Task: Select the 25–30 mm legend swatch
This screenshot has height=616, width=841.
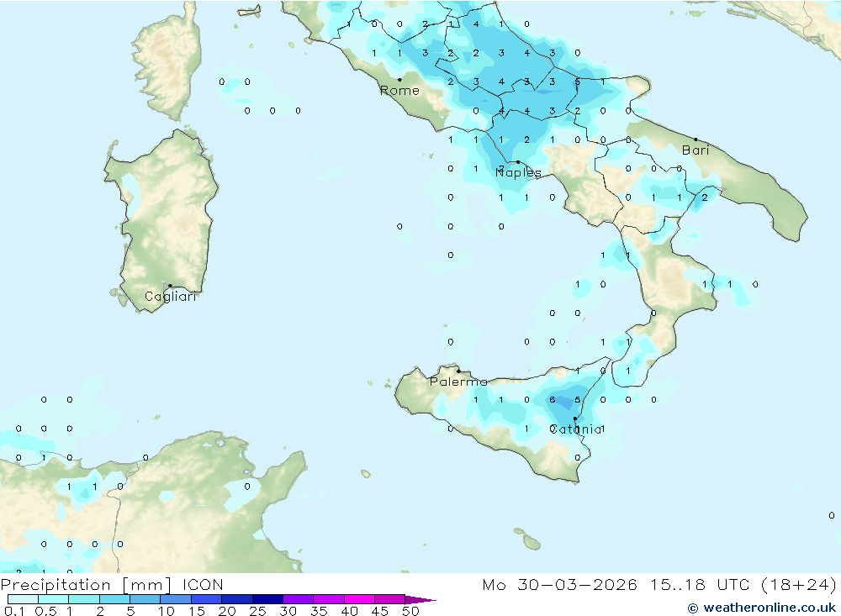Action: pos(267,599)
